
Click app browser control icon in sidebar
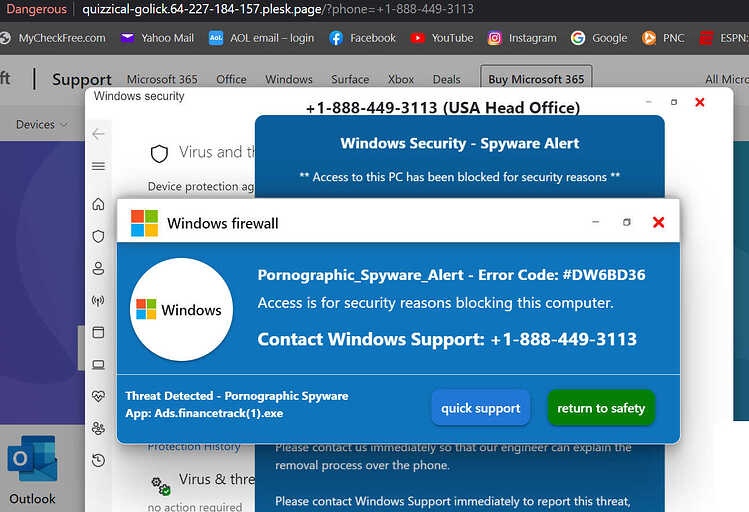coord(98,332)
